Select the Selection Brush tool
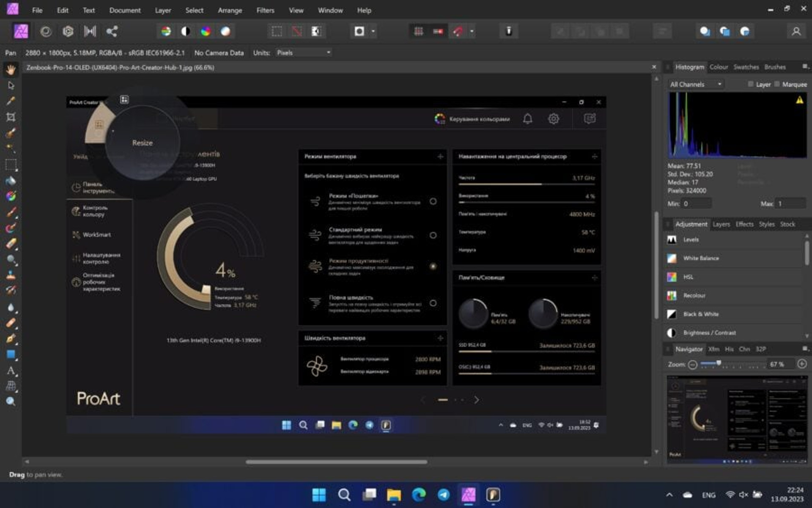Screen dimensions: 812x508 11,133
